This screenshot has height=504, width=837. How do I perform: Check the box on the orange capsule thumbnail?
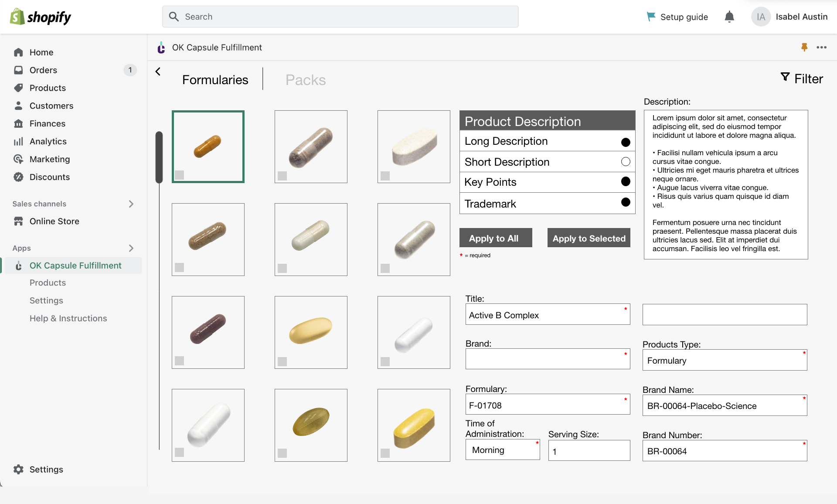click(179, 175)
